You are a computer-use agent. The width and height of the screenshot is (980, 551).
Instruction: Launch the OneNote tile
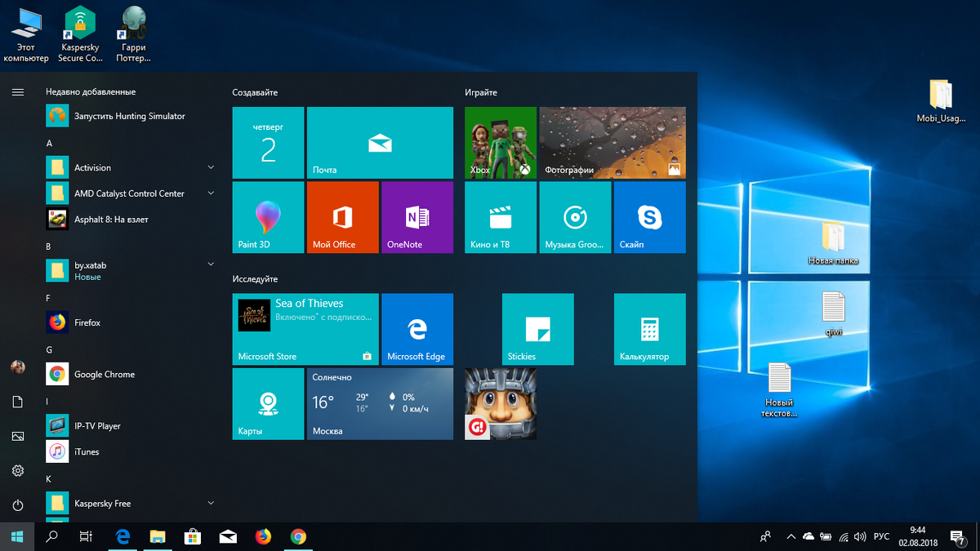[x=417, y=217]
